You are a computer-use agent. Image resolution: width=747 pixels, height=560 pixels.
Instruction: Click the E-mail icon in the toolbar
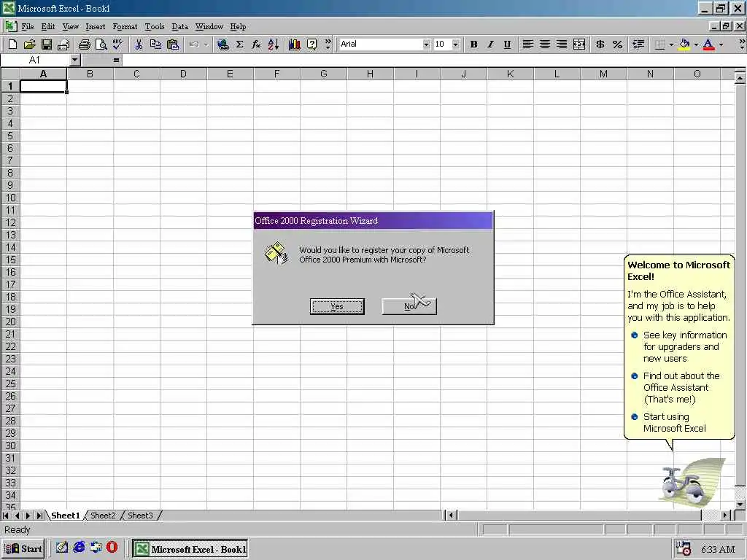coord(63,44)
